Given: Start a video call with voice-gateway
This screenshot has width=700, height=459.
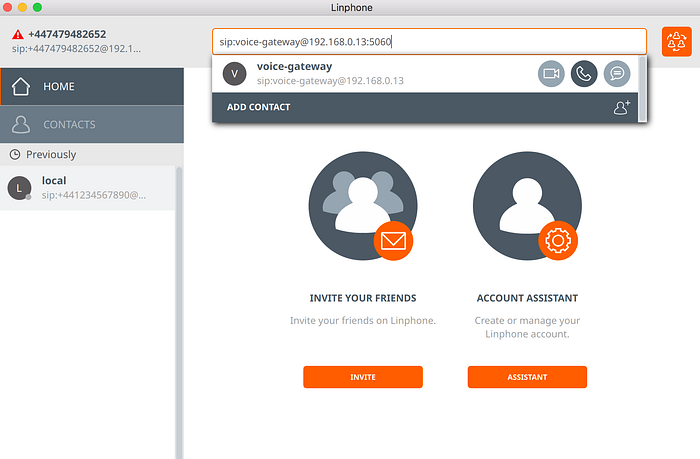Looking at the screenshot, I should pyautogui.click(x=551, y=74).
